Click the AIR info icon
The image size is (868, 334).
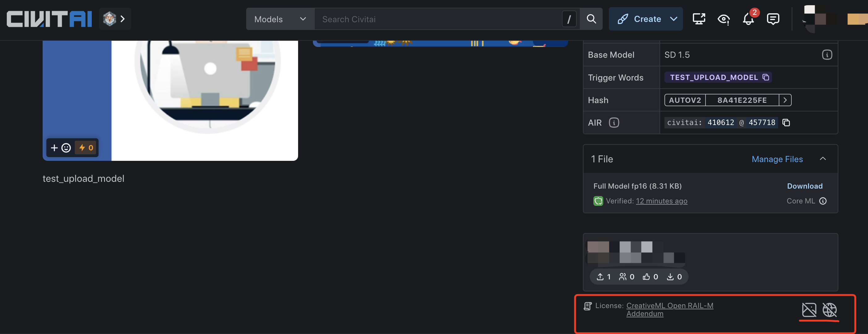point(613,123)
